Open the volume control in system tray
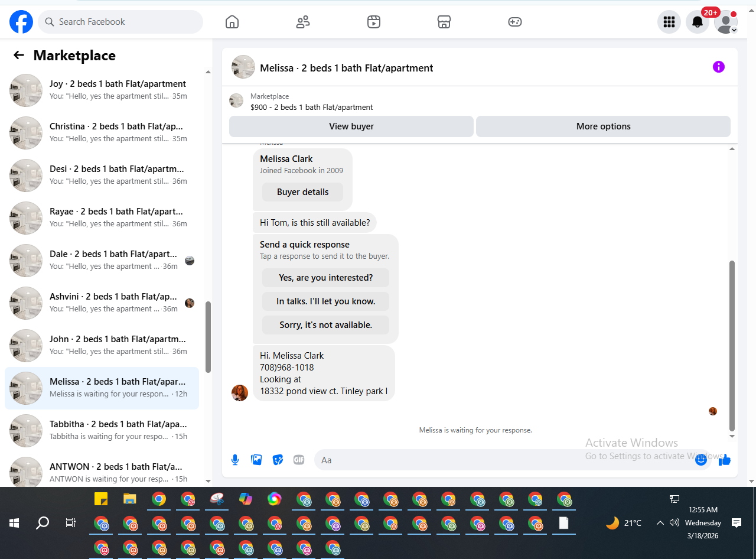 pos(674,523)
